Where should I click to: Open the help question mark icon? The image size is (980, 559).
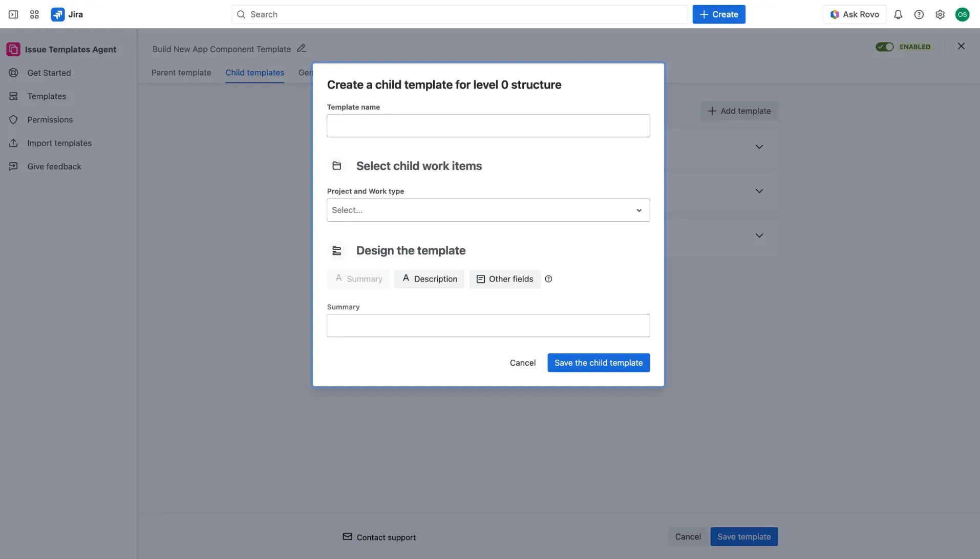coord(919,14)
